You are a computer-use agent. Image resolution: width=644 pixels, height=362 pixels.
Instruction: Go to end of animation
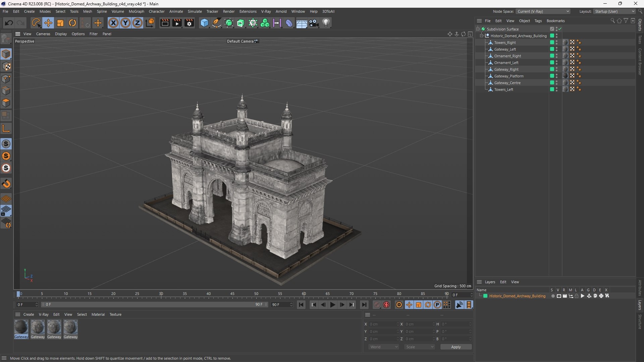coord(364,305)
